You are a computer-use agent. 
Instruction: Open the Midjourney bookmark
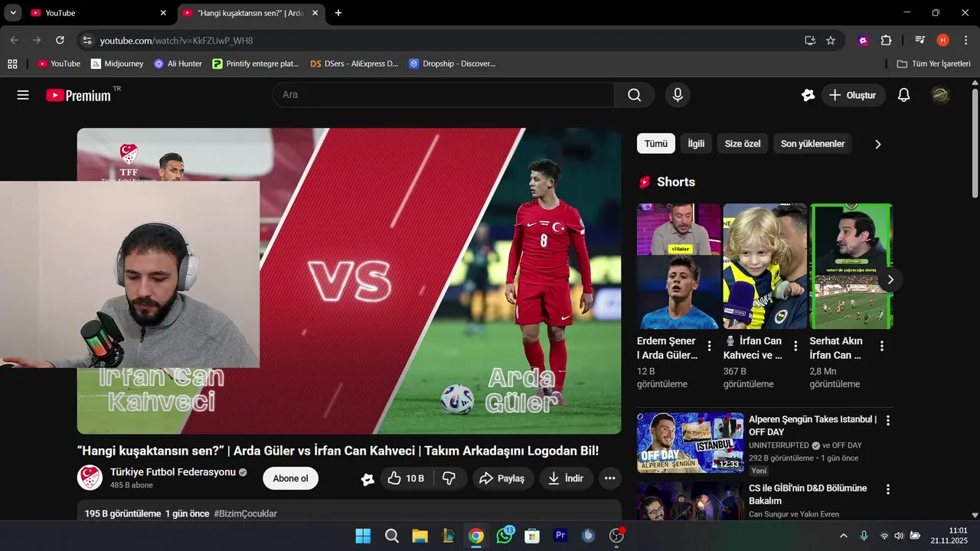point(117,64)
